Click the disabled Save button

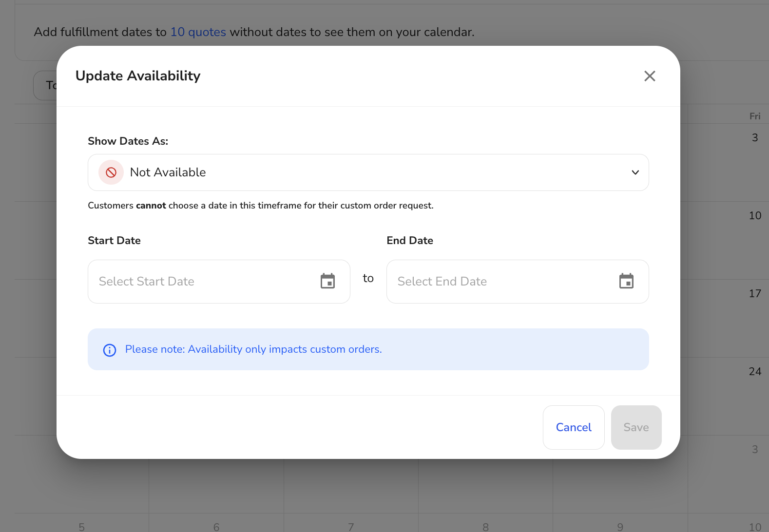pos(636,427)
